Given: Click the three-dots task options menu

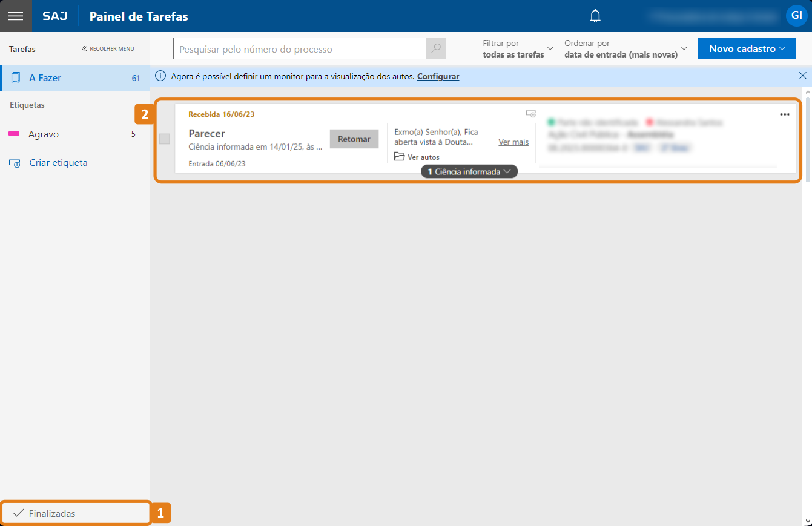Looking at the screenshot, I should click(x=785, y=114).
